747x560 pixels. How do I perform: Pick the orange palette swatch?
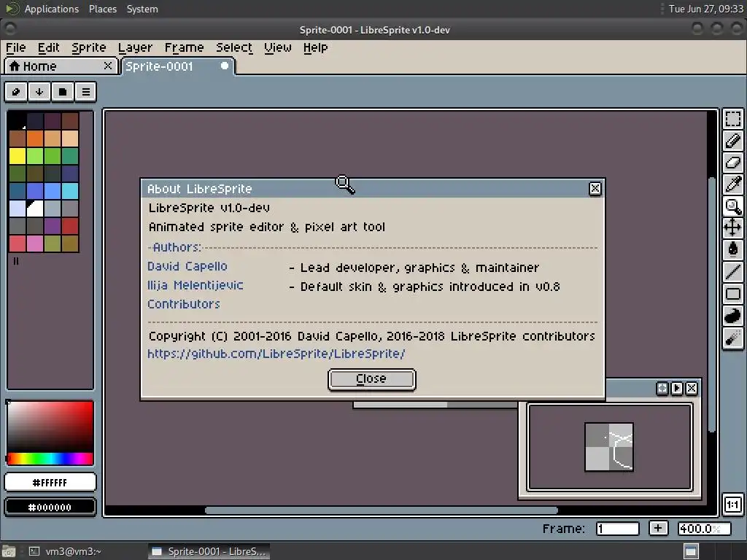(x=35, y=138)
